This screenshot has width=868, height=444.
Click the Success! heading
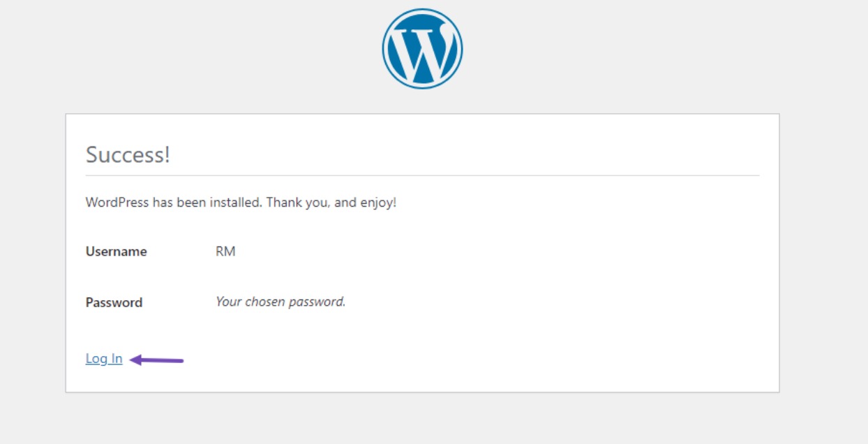tap(128, 154)
